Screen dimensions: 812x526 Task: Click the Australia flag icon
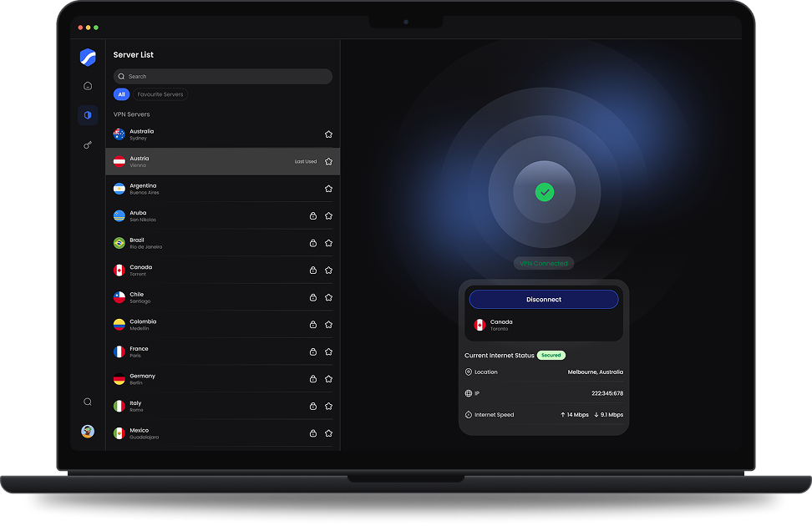click(119, 134)
